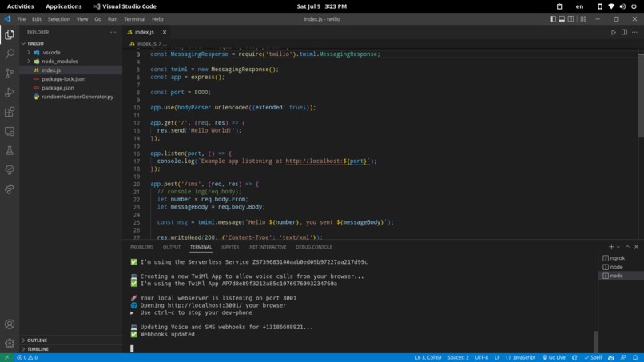Viewport: 644px width, 362px height.
Task: Click the index.js breadcrumb item
Action: pos(147,43)
